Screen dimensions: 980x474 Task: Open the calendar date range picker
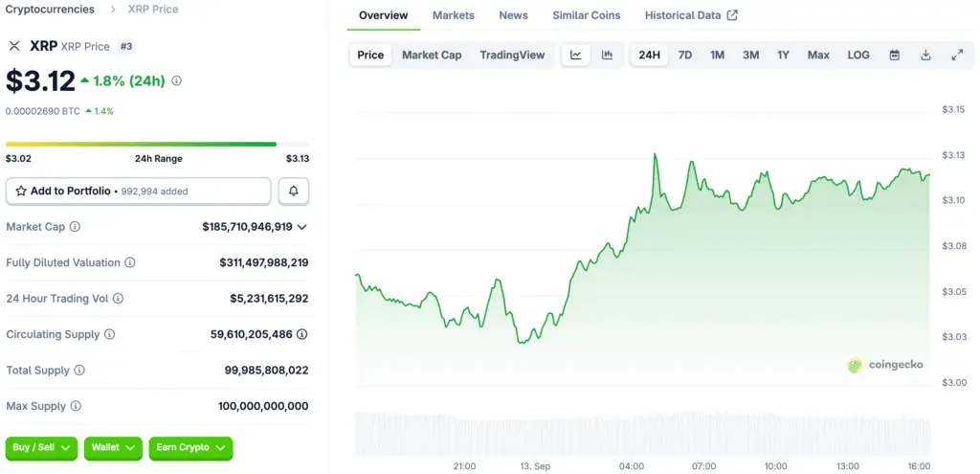pos(895,55)
